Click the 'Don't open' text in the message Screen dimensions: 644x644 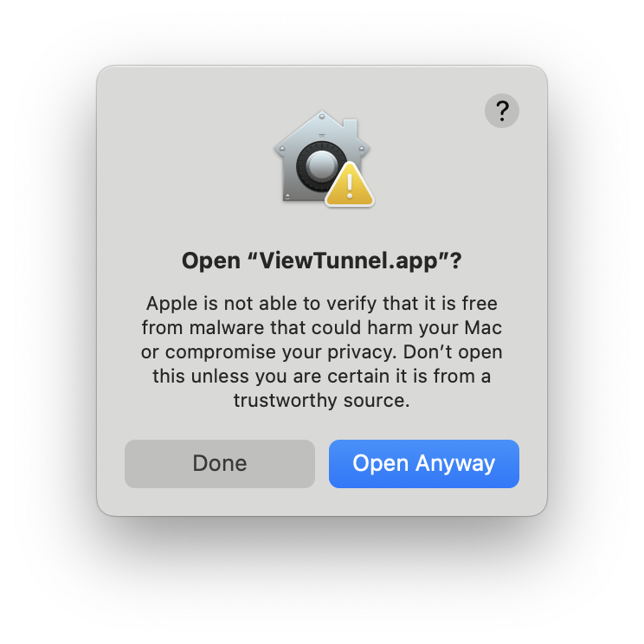click(x=453, y=352)
